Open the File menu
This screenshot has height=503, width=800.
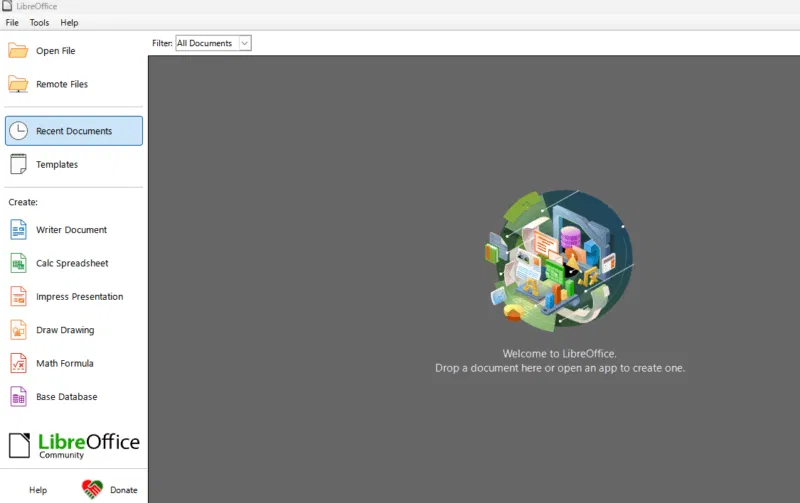pyautogui.click(x=12, y=22)
